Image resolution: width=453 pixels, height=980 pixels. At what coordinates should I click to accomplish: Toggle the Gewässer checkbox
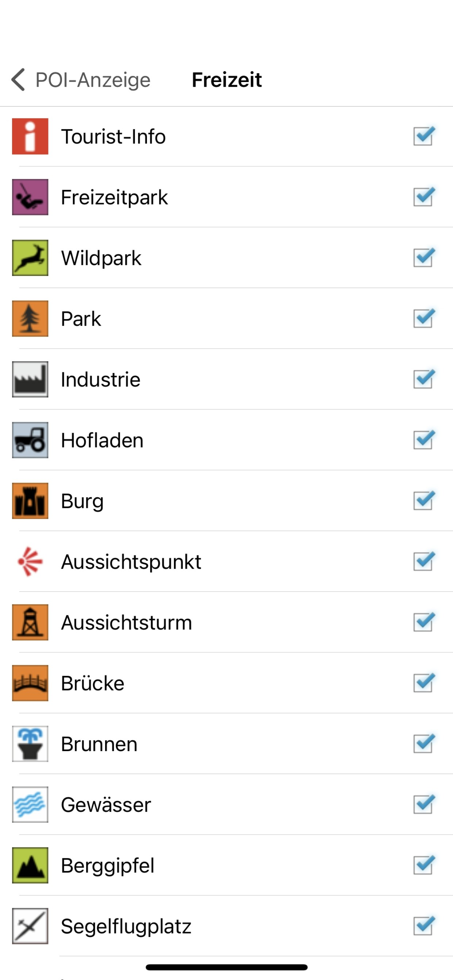424,804
